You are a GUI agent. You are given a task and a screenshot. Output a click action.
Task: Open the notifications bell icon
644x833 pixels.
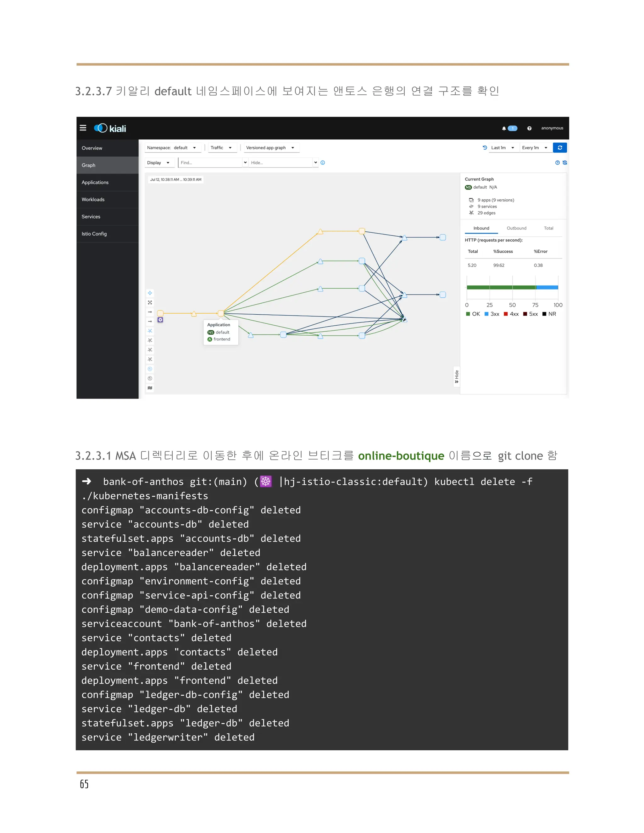(504, 129)
